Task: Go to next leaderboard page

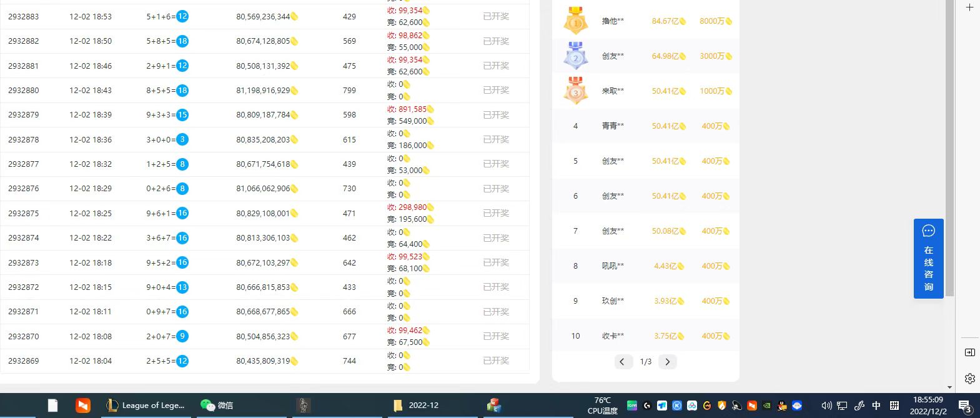Action: pos(667,362)
